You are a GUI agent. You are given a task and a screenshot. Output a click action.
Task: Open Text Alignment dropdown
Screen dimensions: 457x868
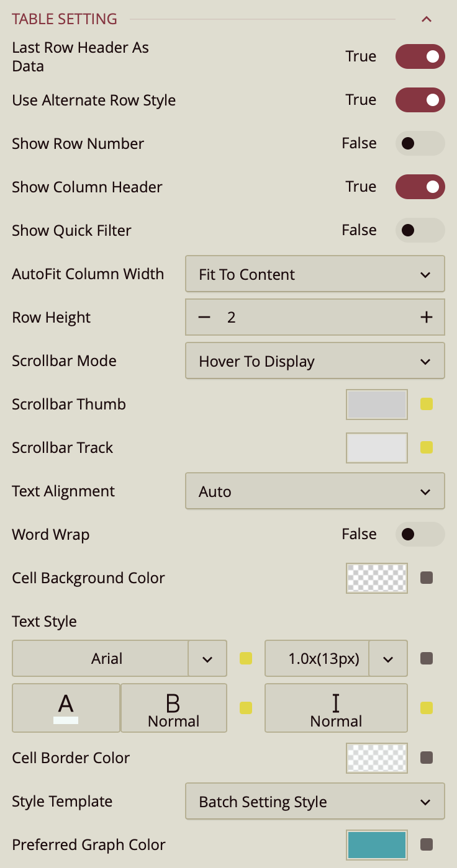click(315, 491)
